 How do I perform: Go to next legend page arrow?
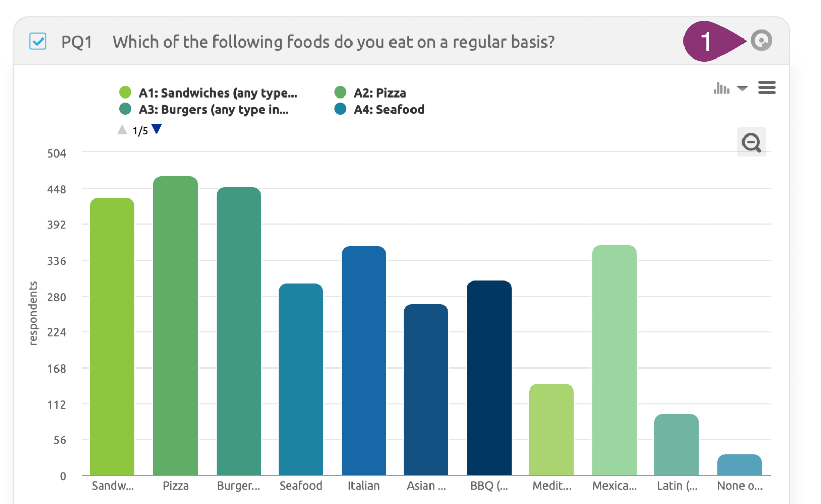point(157,129)
